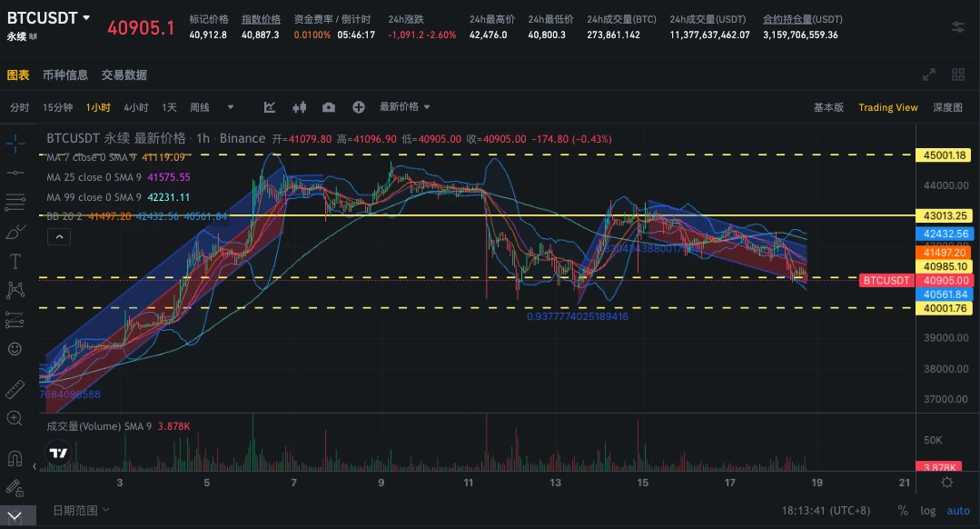
Task: Enable auto price scale mode
Action: click(958, 510)
